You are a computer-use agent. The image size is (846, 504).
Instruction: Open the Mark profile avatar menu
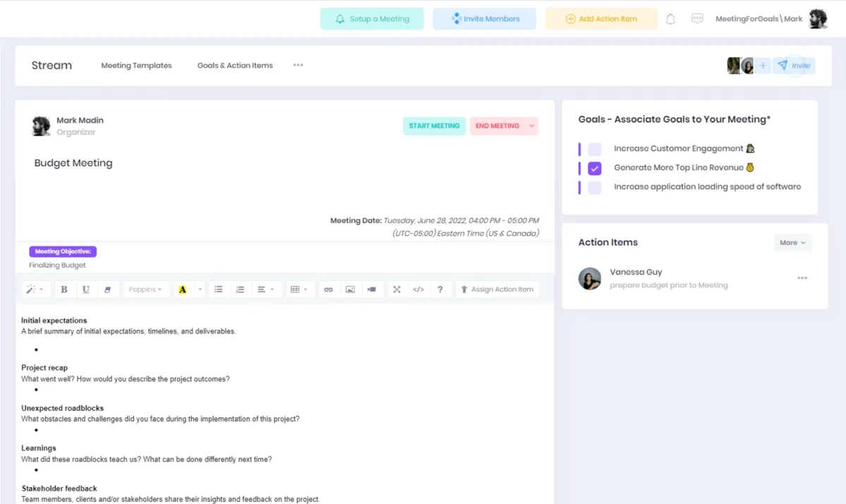[x=818, y=19]
